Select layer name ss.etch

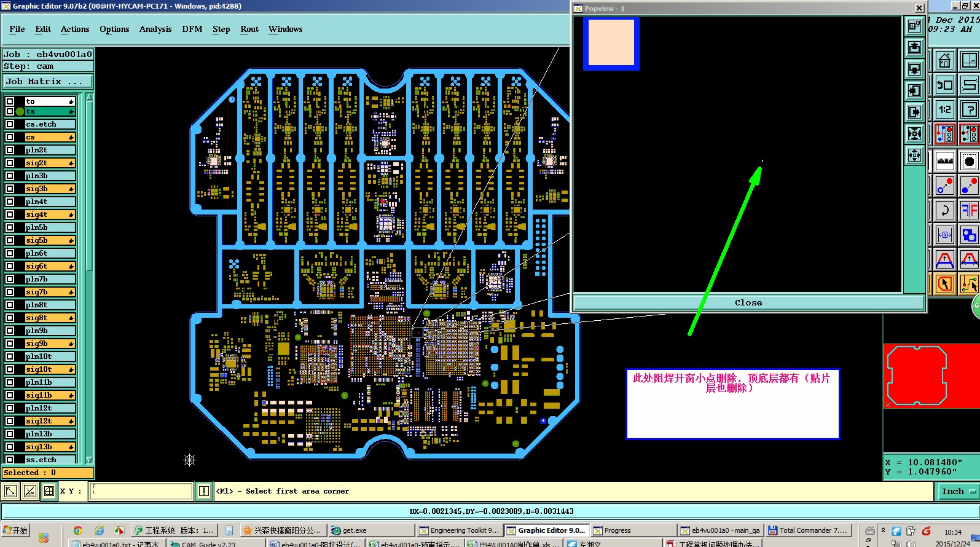click(50, 459)
